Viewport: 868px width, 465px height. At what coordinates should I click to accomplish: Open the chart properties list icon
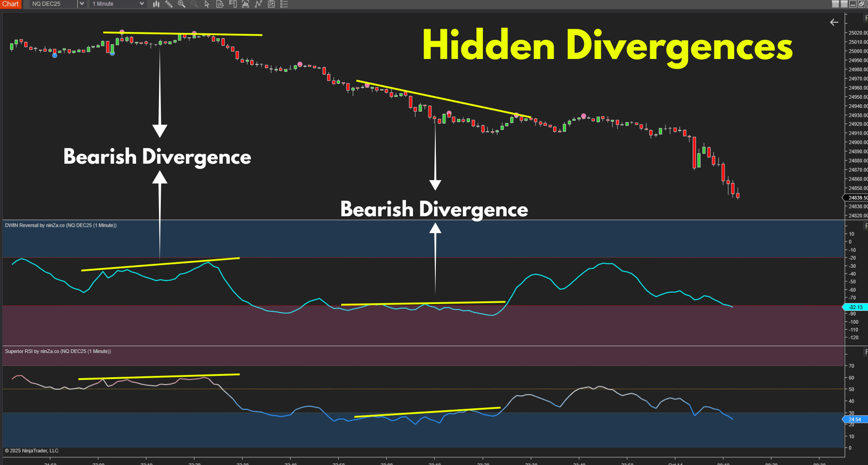(284, 4)
